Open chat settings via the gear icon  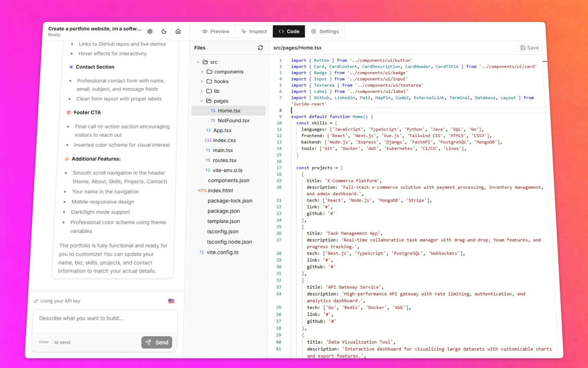(x=150, y=31)
